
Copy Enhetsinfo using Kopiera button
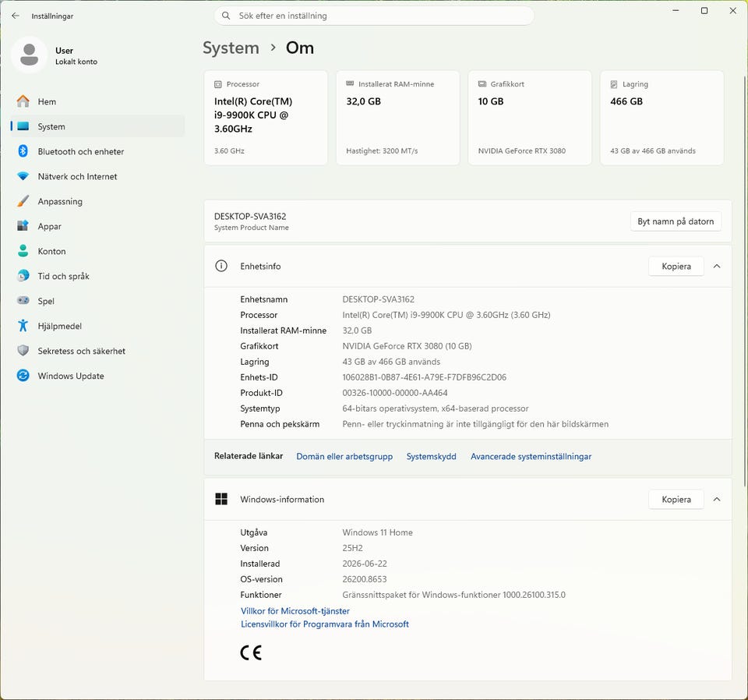tap(676, 267)
